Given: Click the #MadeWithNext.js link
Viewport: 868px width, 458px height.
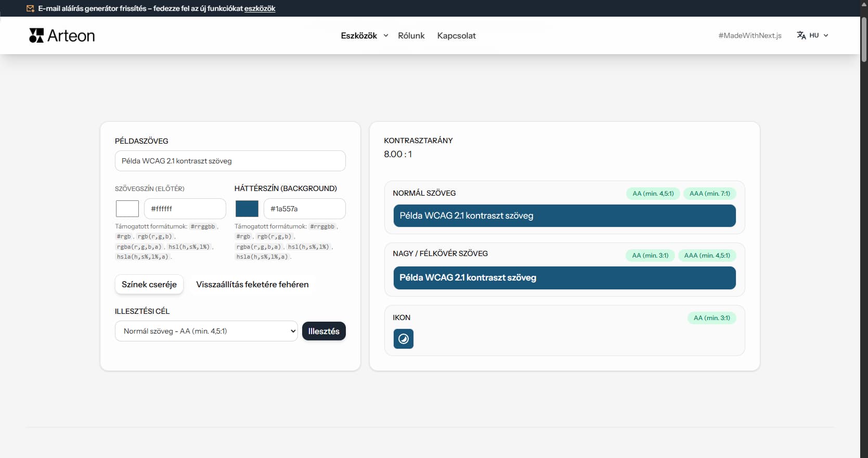Looking at the screenshot, I should point(749,35).
